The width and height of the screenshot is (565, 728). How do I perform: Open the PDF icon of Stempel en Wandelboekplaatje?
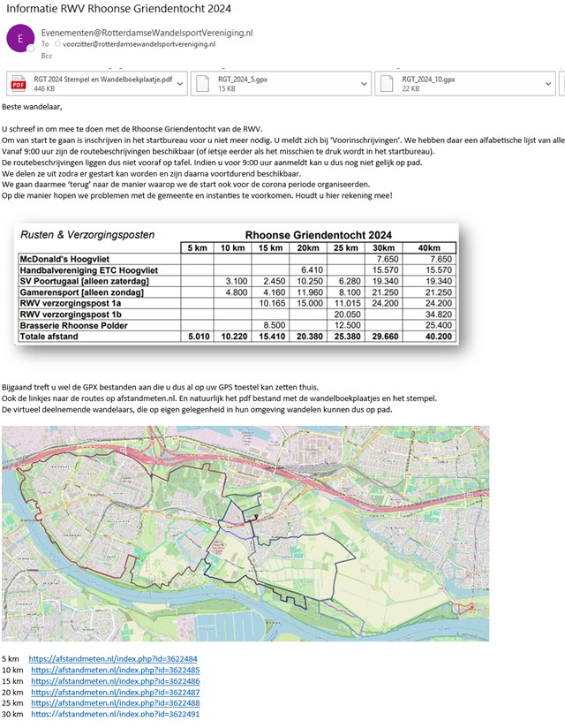tap(18, 83)
